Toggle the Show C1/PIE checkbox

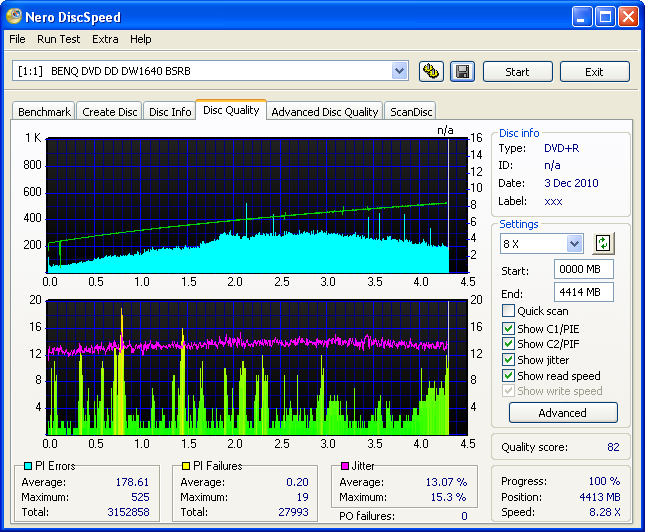[x=508, y=328]
